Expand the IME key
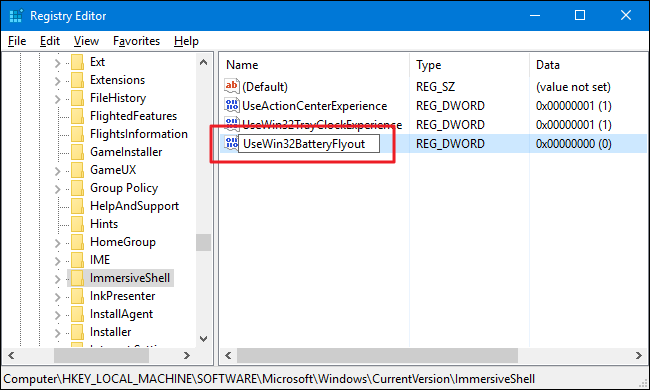The width and height of the screenshot is (650, 390). click(58, 261)
